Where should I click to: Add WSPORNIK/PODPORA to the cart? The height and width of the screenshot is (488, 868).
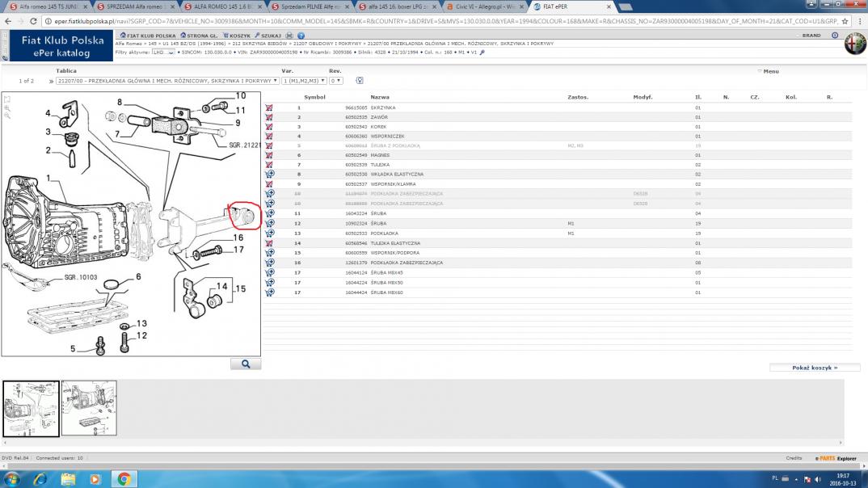(x=270, y=253)
